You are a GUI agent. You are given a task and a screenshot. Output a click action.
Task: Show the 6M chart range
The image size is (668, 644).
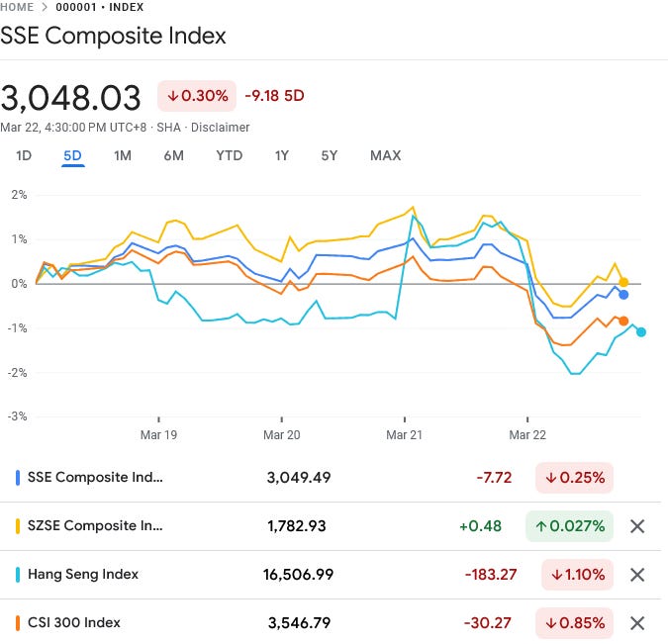(174, 155)
